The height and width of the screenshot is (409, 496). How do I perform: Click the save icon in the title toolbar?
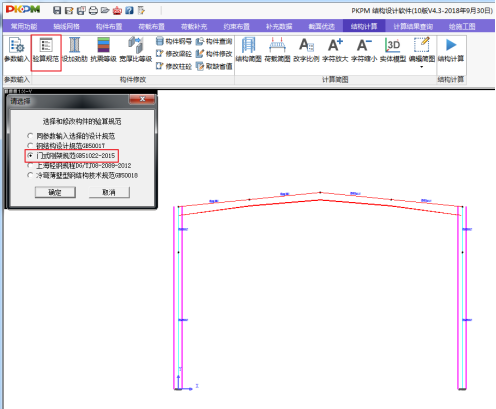(x=57, y=10)
